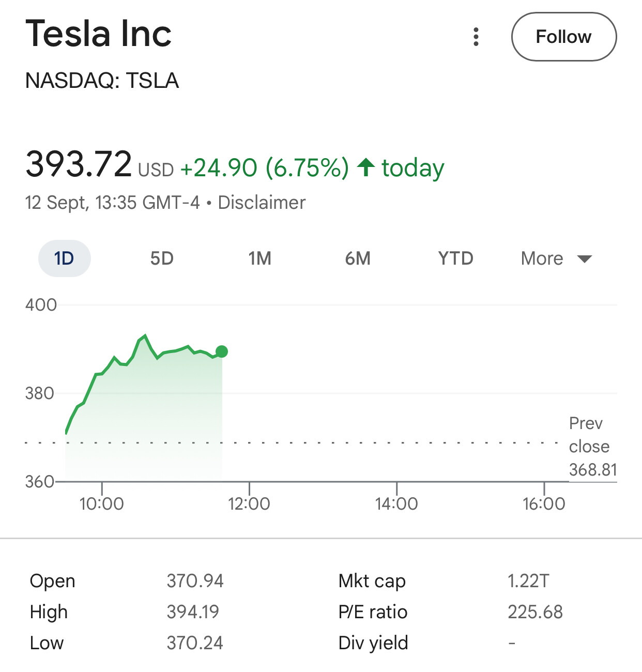This screenshot has width=642, height=672.
Task: Click the Open price 370.94
Action: pyautogui.click(x=195, y=581)
